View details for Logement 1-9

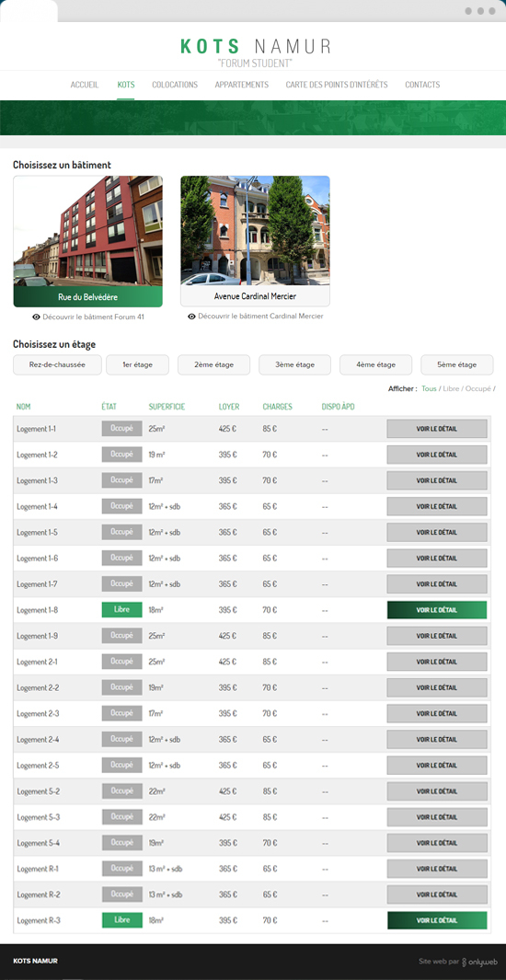pos(437,636)
